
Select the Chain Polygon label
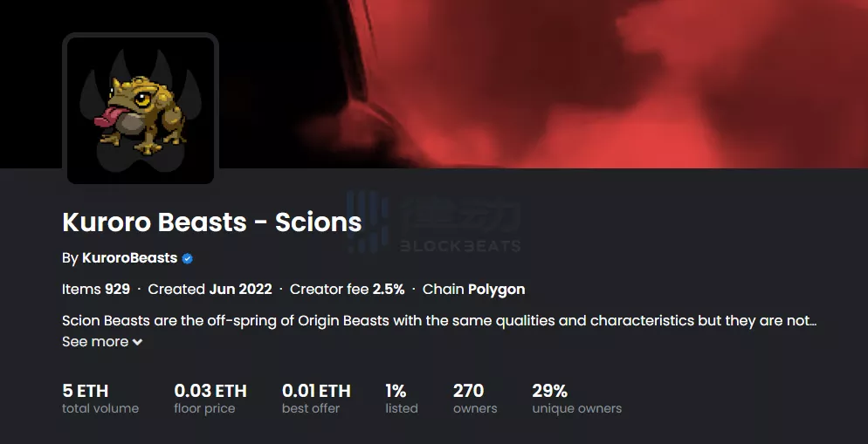473,289
